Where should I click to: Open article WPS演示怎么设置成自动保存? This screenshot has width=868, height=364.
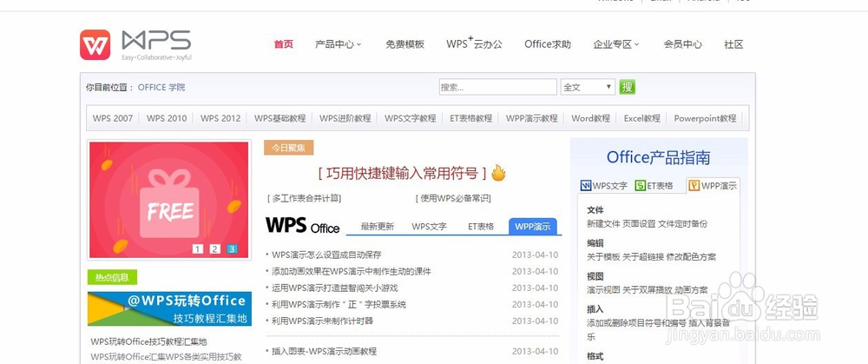coord(326,255)
